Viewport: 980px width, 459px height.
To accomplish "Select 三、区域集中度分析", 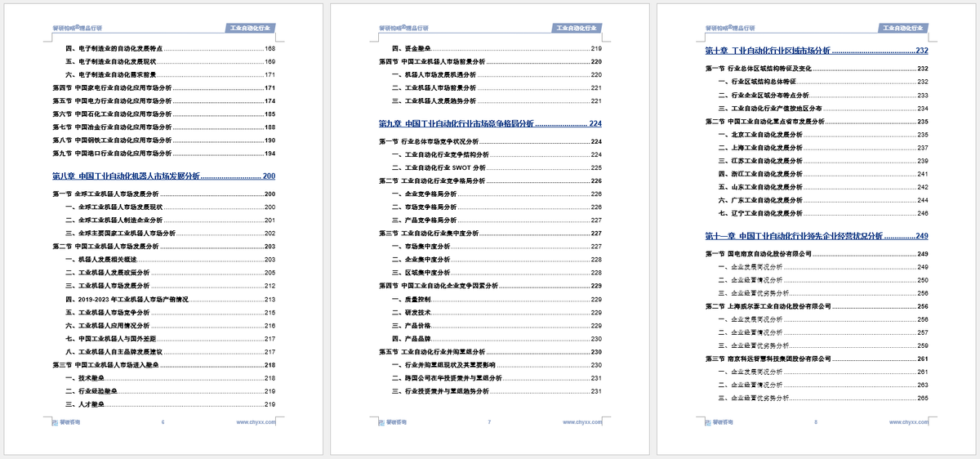I will 497,273.
